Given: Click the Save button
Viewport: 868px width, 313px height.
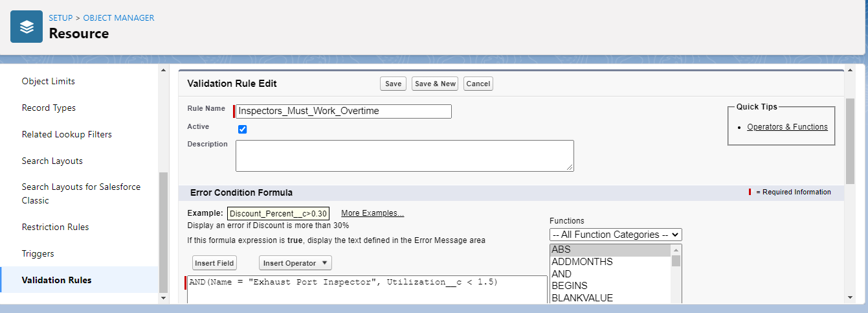Looking at the screenshot, I should click(x=393, y=84).
